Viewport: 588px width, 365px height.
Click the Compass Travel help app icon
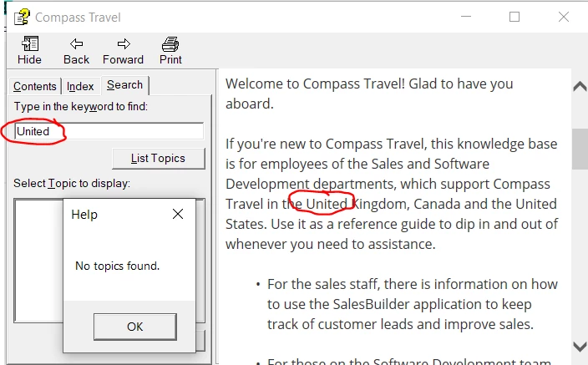(22, 17)
